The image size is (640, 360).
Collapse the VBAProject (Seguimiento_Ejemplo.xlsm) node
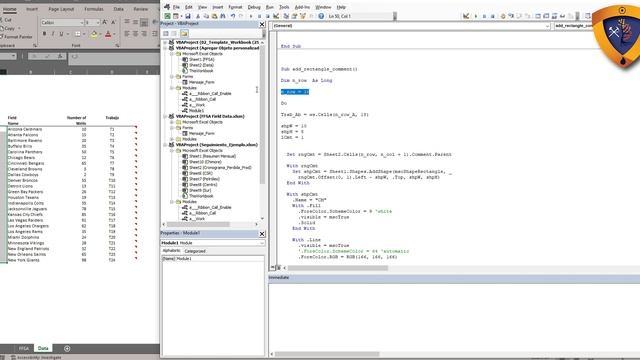165,145
